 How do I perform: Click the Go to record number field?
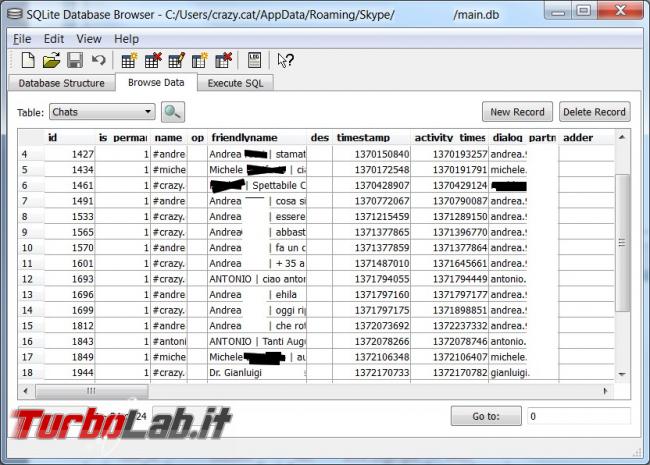click(x=579, y=416)
